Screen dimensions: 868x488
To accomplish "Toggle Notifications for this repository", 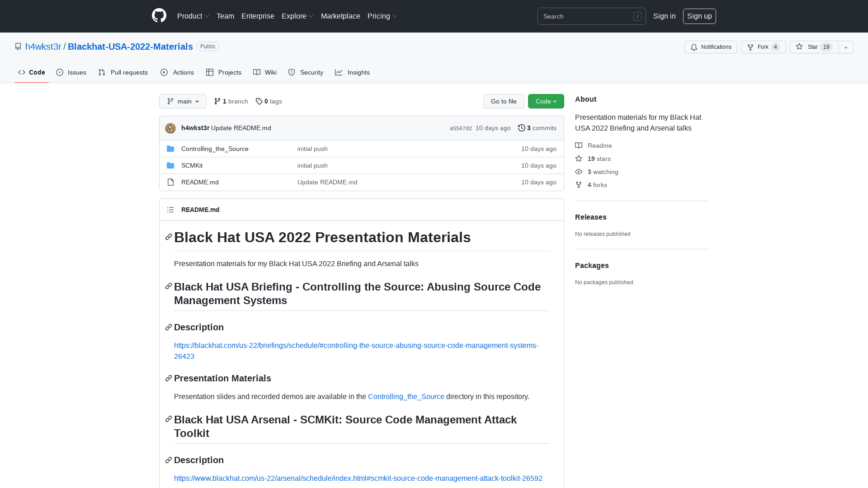I will [710, 47].
